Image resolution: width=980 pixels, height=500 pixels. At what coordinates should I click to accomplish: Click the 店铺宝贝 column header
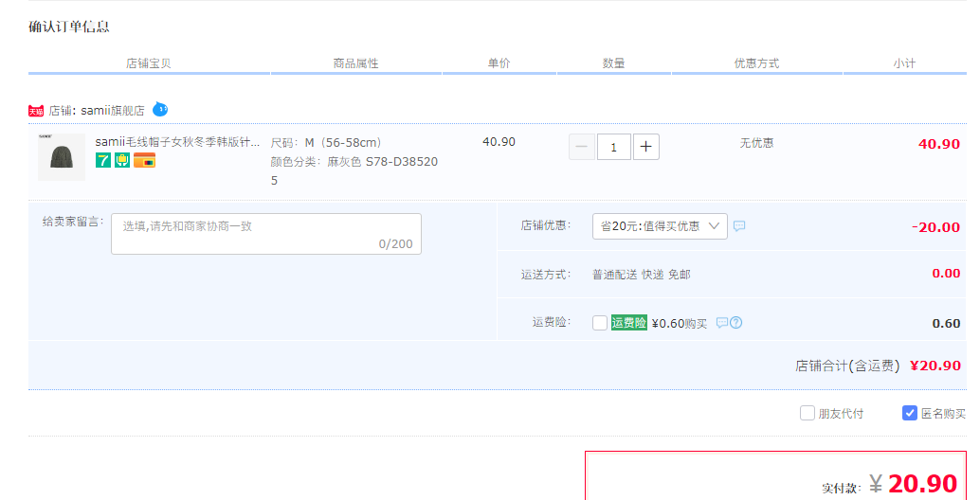point(149,63)
